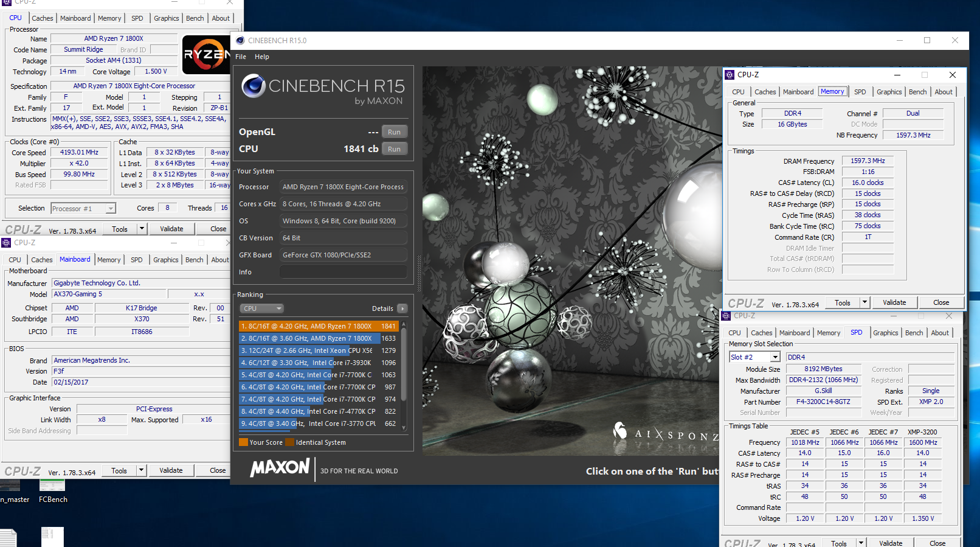
Task: Select ranking entry i7-3770 662
Action: pos(319,423)
